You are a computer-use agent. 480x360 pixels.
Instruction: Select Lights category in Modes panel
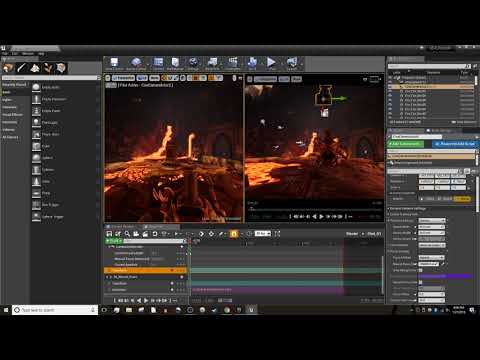coord(7,100)
